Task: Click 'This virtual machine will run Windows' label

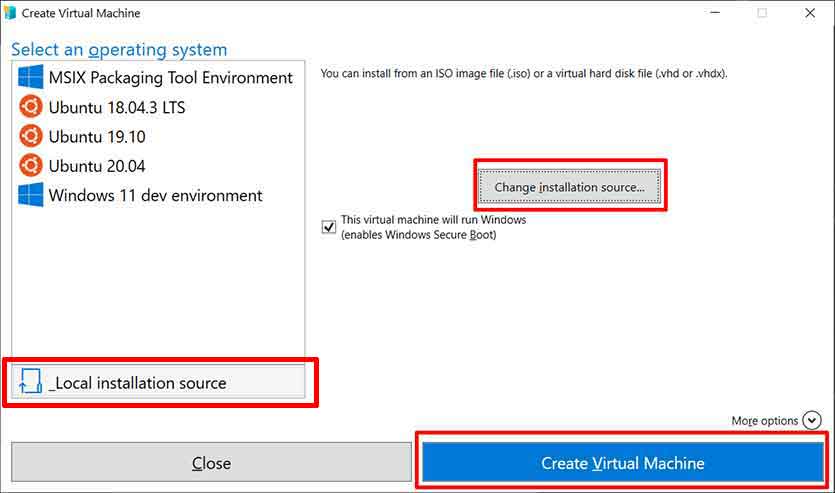Action: pos(433,219)
